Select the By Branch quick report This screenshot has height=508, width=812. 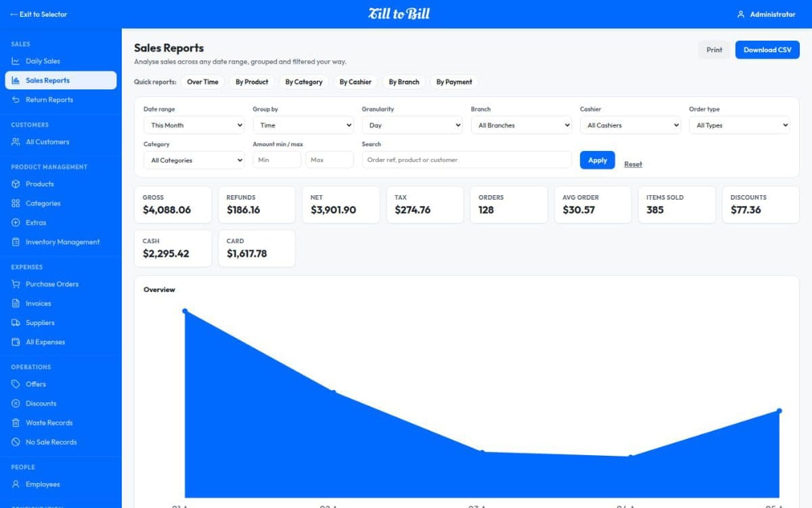[404, 82]
